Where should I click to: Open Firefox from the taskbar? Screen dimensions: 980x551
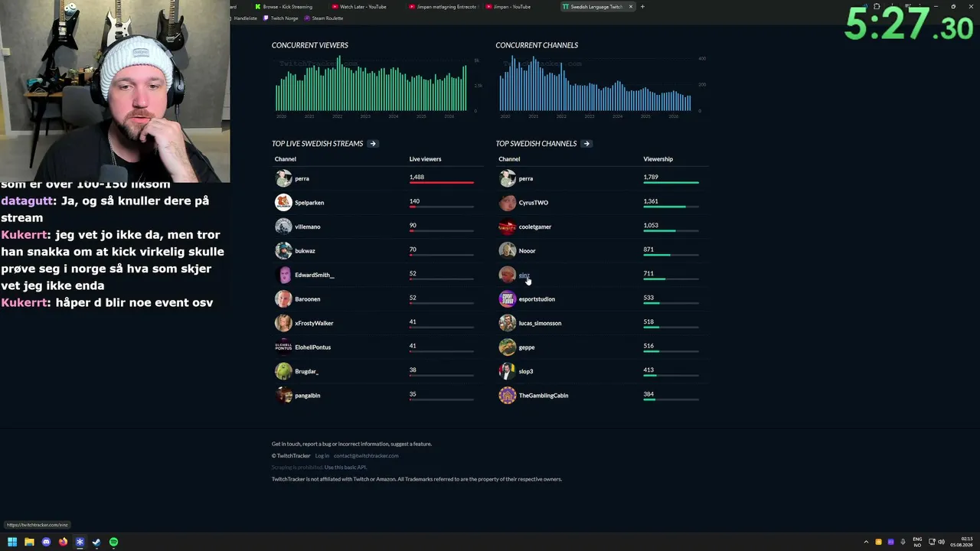(x=63, y=542)
